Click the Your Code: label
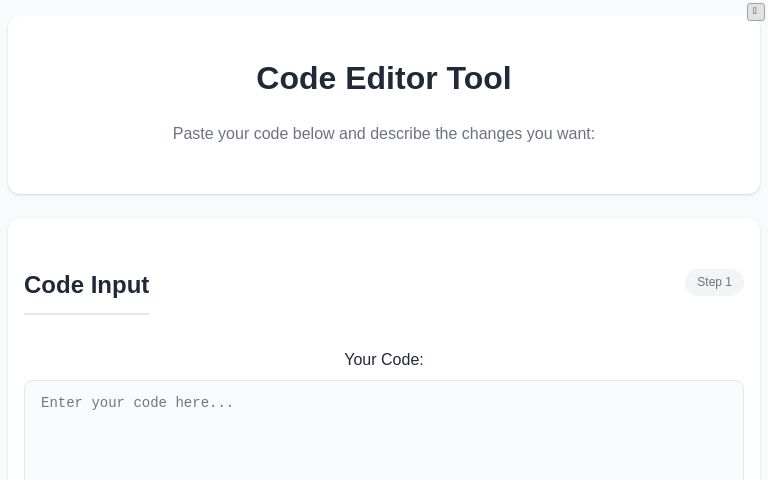Screen dimensions: 768x480 tap(384, 360)
